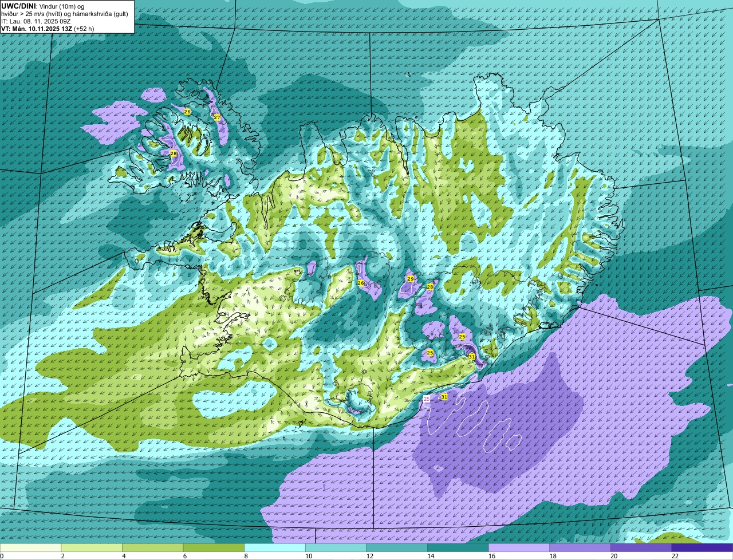Screen dimensions: 733x560
Task: Pick the olive green 6–8 m/s swatch
Action: tap(214, 547)
